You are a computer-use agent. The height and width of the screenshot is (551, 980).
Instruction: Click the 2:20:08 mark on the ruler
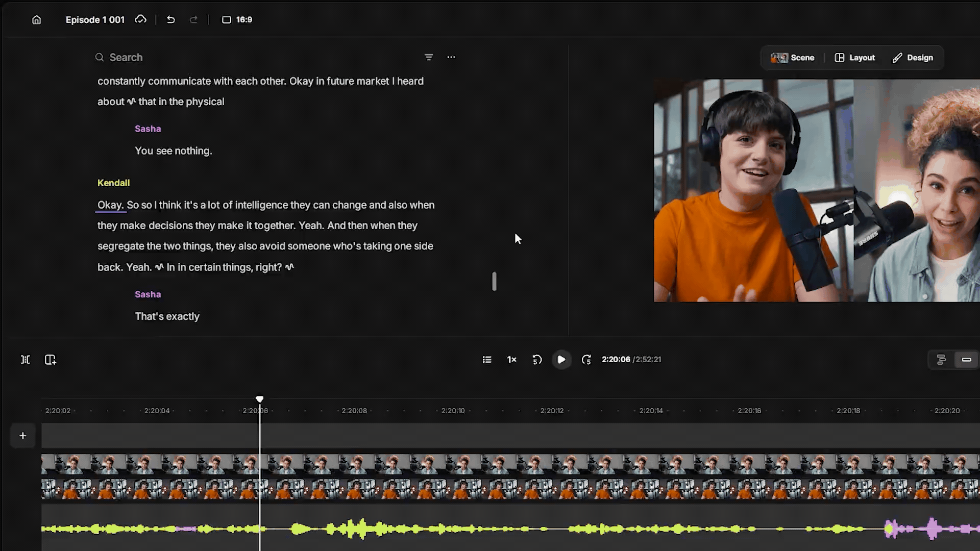(x=354, y=411)
